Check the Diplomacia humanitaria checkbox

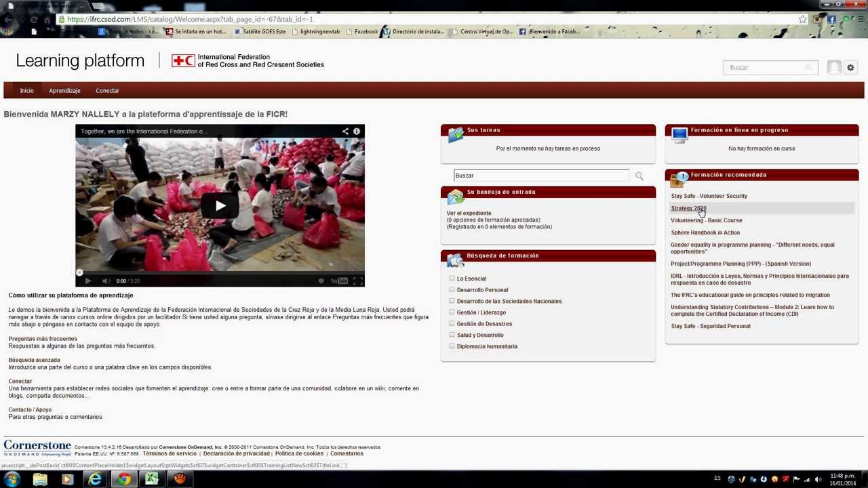[452, 346]
